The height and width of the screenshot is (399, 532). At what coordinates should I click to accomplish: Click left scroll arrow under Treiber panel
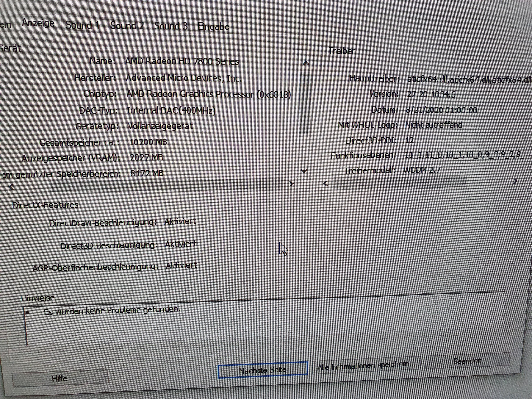pyautogui.click(x=326, y=184)
